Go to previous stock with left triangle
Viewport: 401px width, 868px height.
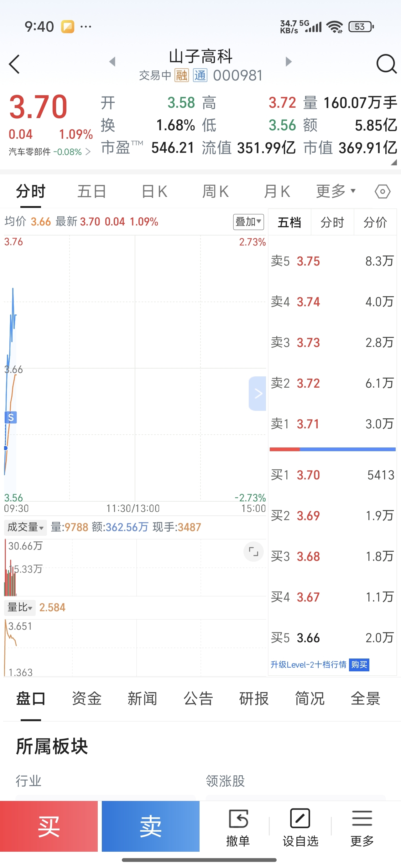(x=112, y=62)
